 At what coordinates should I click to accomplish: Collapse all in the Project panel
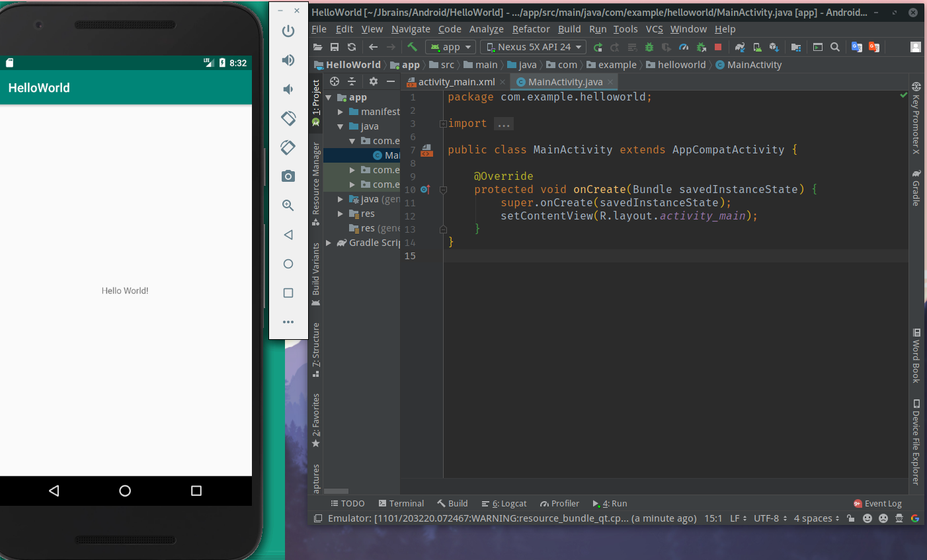[x=352, y=81]
